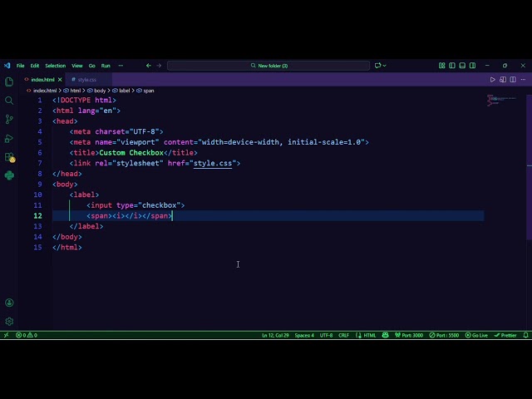Split the editor to the right

(x=513, y=80)
